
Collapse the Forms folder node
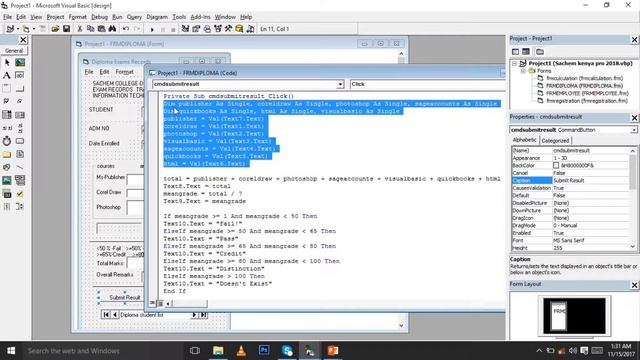[523, 71]
